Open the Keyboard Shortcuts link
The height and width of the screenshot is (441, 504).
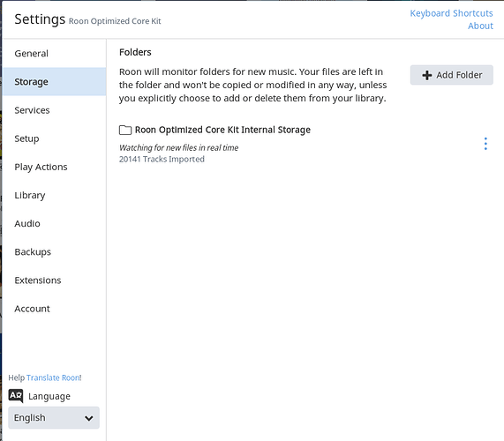coord(451,13)
